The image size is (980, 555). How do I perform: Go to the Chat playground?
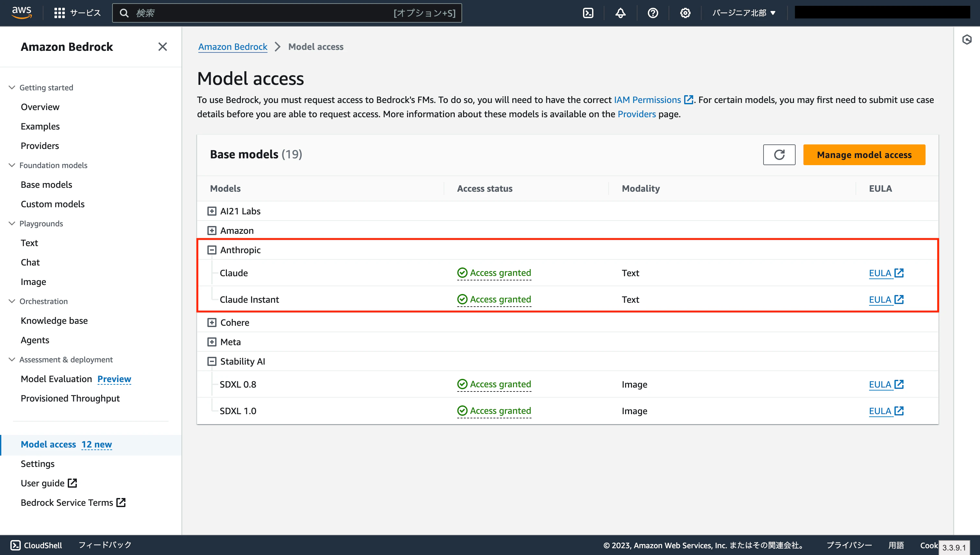[30, 262]
